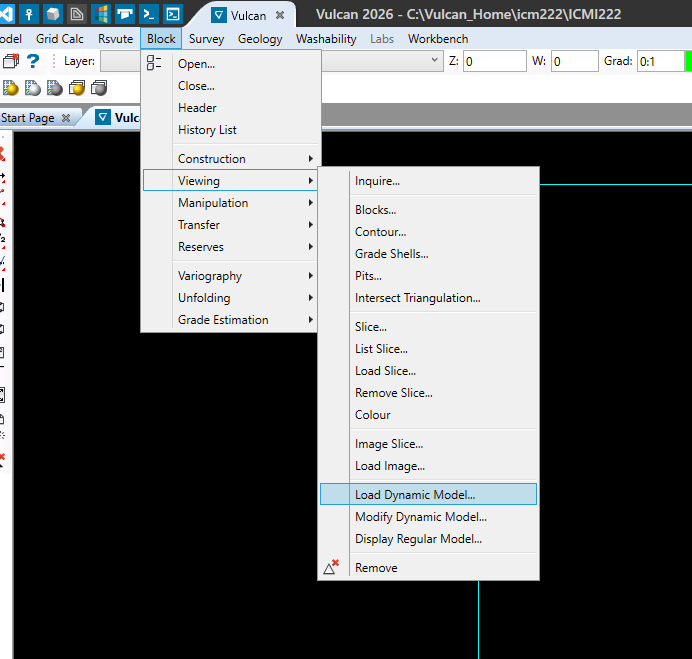This screenshot has height=659, width=692.
Task: Open the command prompt (>_) launcher icon
Action: coord(148,14)
